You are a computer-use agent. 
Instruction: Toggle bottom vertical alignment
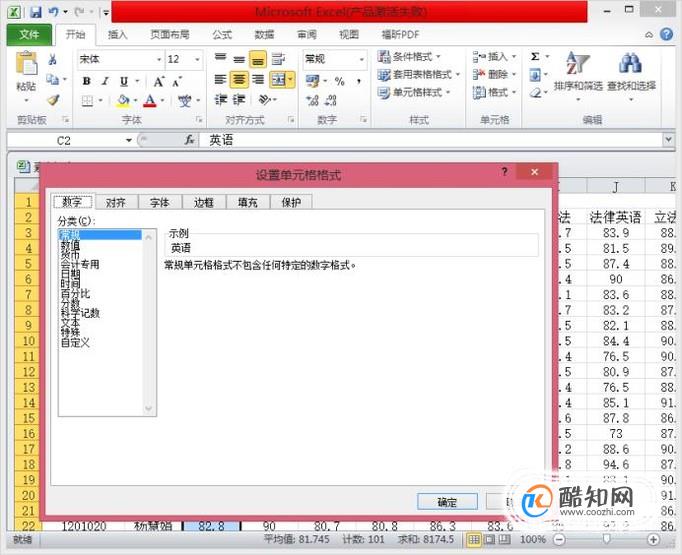(x=258, y=59)
